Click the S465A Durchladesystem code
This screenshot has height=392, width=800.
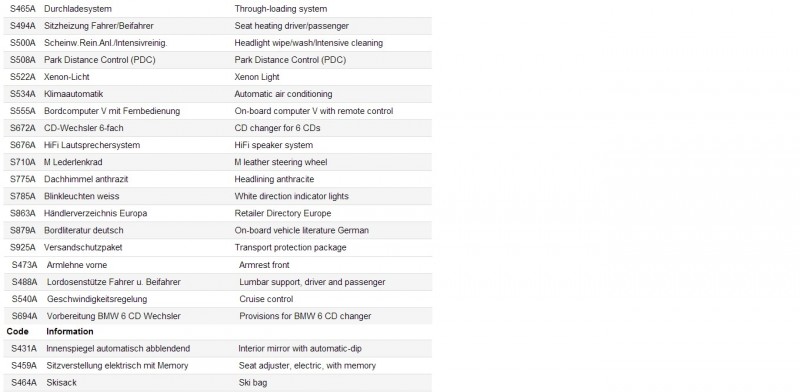pyautogui.click(x=22, y=9)
